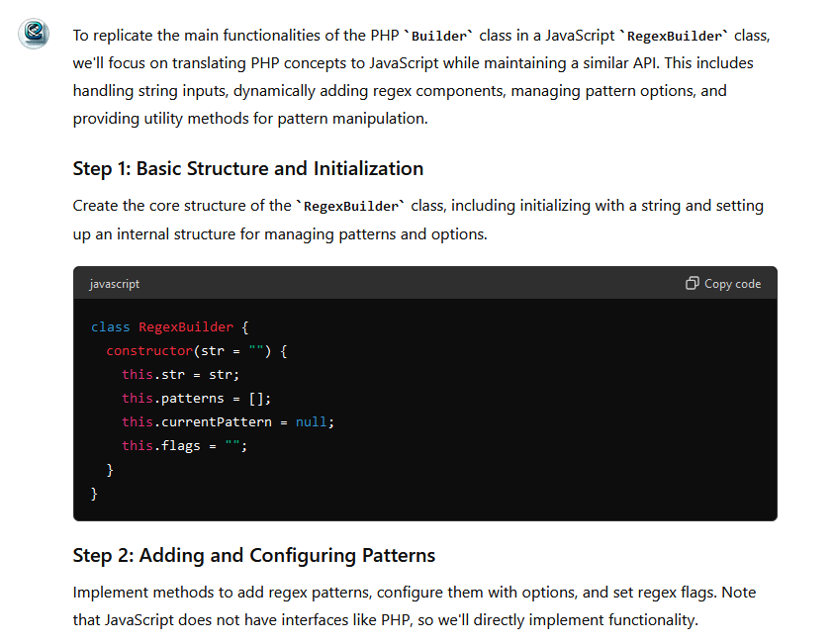This screenshot has width=833, height=644.
Task: Click the this.flags code line
Action: click(184, 445)
